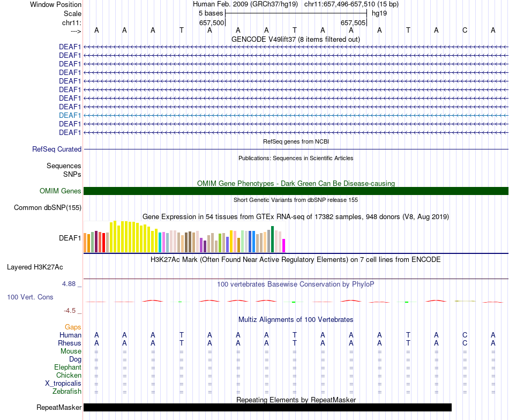The image size is (509, 420).
Task: Click the dark green OMIM Genes bar
Action: point(296,191)
